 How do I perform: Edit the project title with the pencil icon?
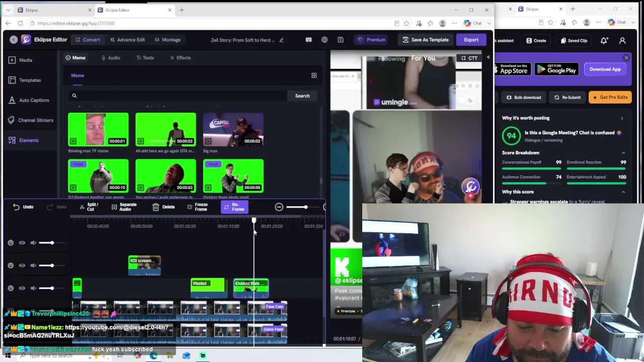[x=281, y=40]
